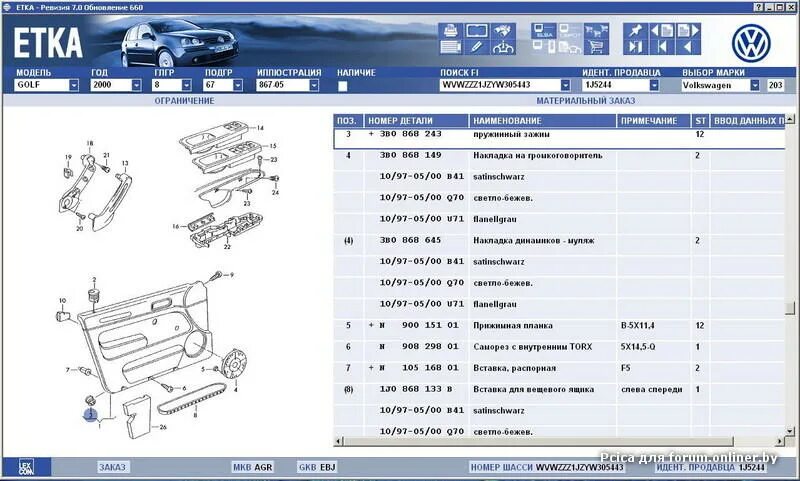This screenshot has width=800, height=481.
Task: Open the МАТЕРИАЛЬНЫЙ ЗАКАЗ tab label
Action: [586, 101]
